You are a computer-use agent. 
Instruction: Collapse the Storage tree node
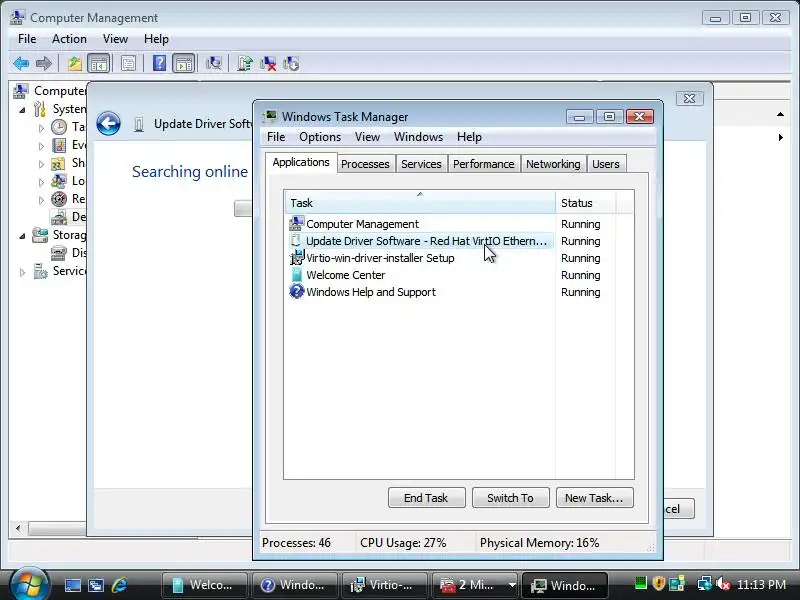[x=22, y=236]
